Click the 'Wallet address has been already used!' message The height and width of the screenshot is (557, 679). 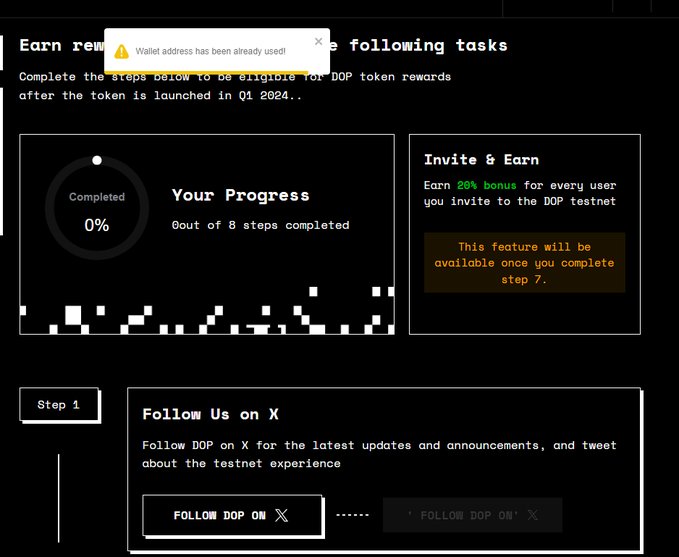tap(210, 51)
